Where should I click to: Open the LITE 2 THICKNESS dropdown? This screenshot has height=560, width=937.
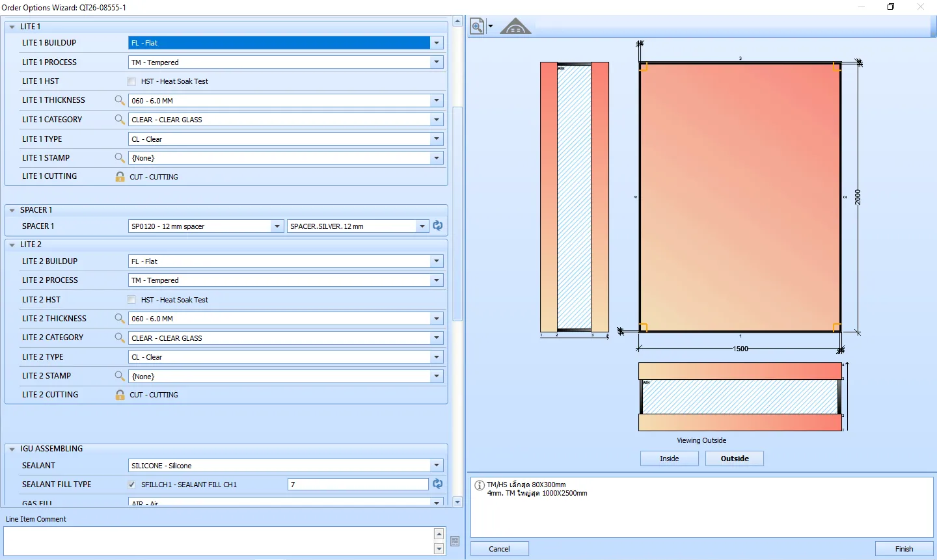coord(437,319)
